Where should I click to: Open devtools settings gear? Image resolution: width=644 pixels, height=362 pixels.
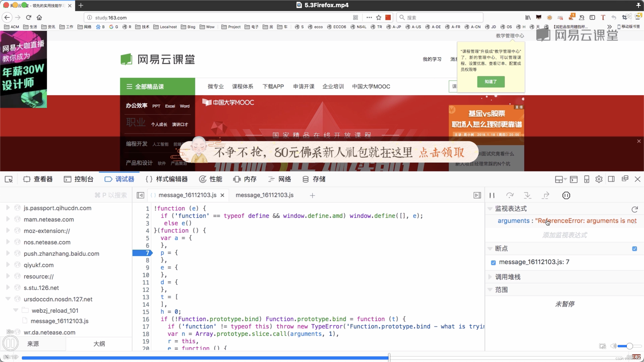(x=599, y=179)
